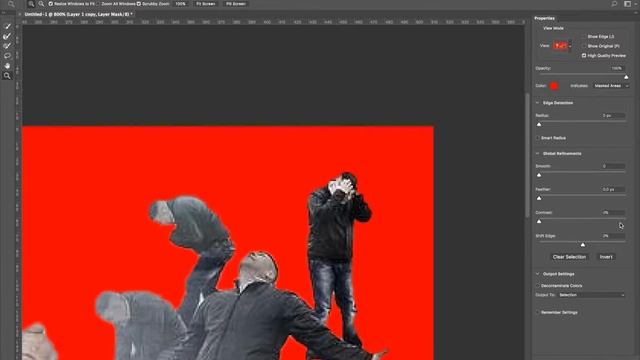Click the Opacity value field

[618, 68]
